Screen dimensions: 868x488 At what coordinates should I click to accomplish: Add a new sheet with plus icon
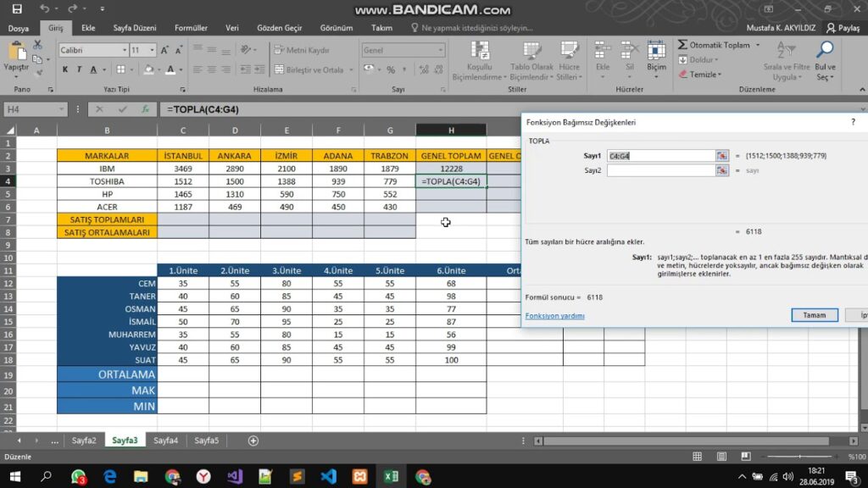click(x=253, y=441)
